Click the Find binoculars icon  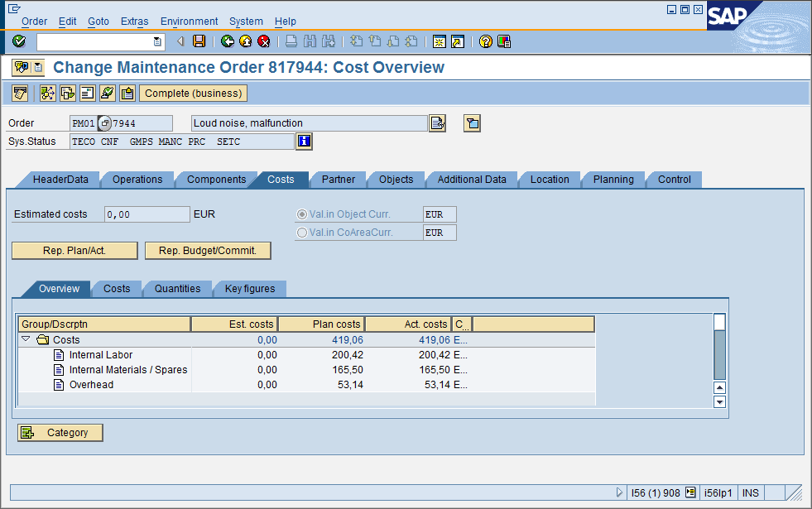click(x=310, y=41)
